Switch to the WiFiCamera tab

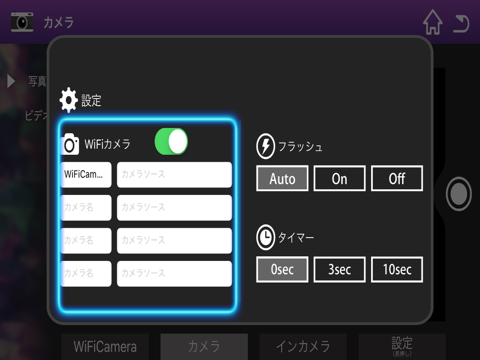coord(105,346)
